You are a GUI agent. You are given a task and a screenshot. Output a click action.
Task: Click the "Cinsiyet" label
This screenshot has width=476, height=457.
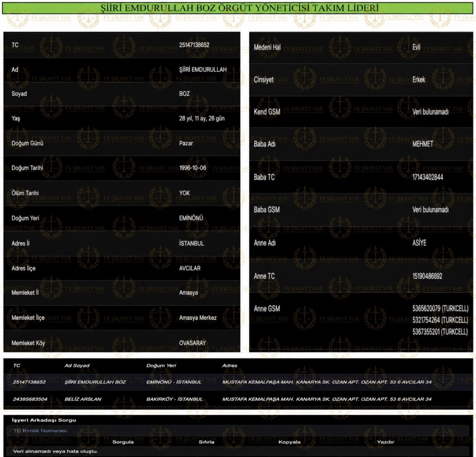[x=264, y=80]
